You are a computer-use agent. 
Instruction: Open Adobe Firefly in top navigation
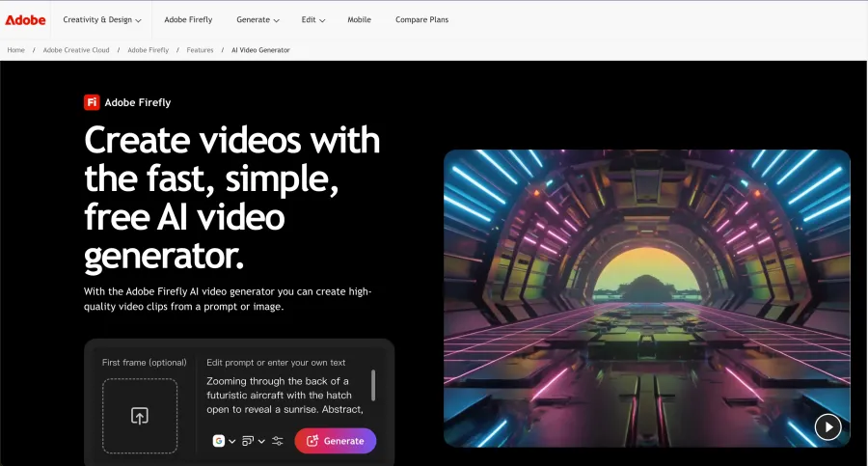click(x=188, y=20)
